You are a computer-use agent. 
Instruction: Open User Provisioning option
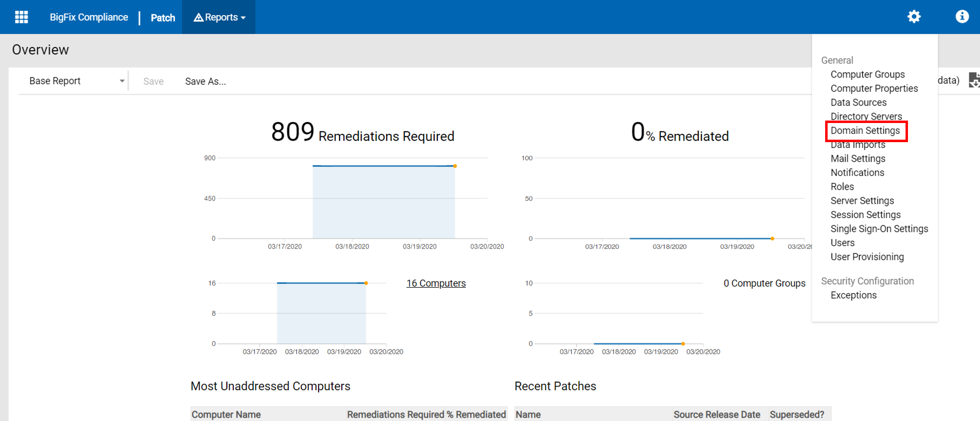(867, 257)
